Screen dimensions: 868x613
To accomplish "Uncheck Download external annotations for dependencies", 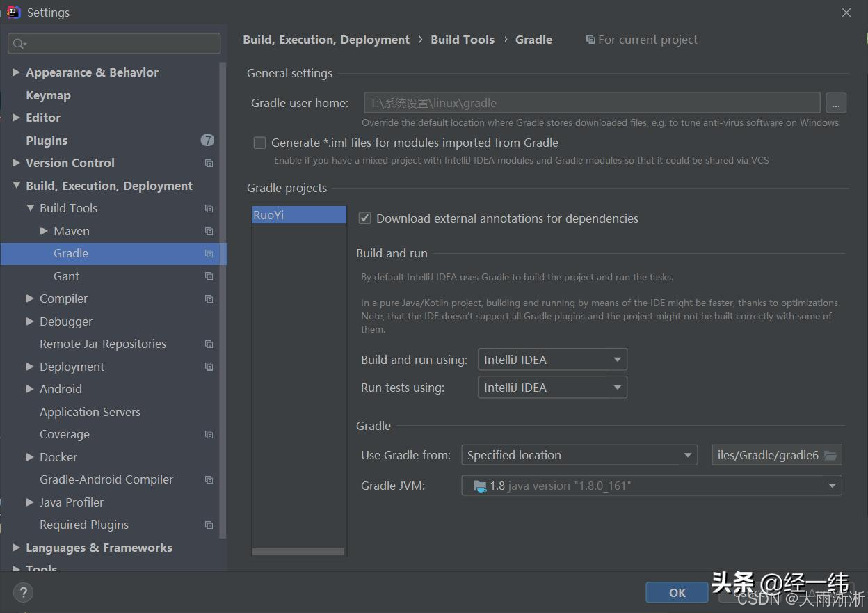I will [x=364, y=218].
